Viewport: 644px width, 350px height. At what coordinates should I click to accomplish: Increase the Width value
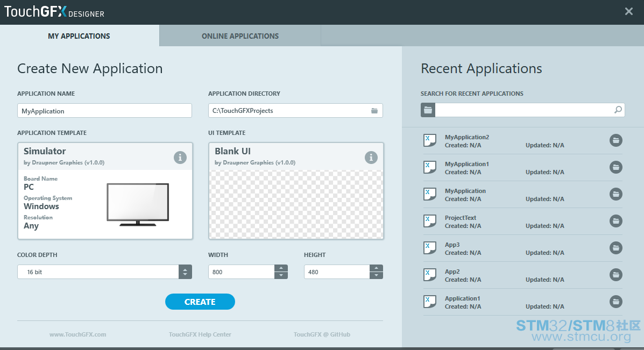[x=281, y=268]
